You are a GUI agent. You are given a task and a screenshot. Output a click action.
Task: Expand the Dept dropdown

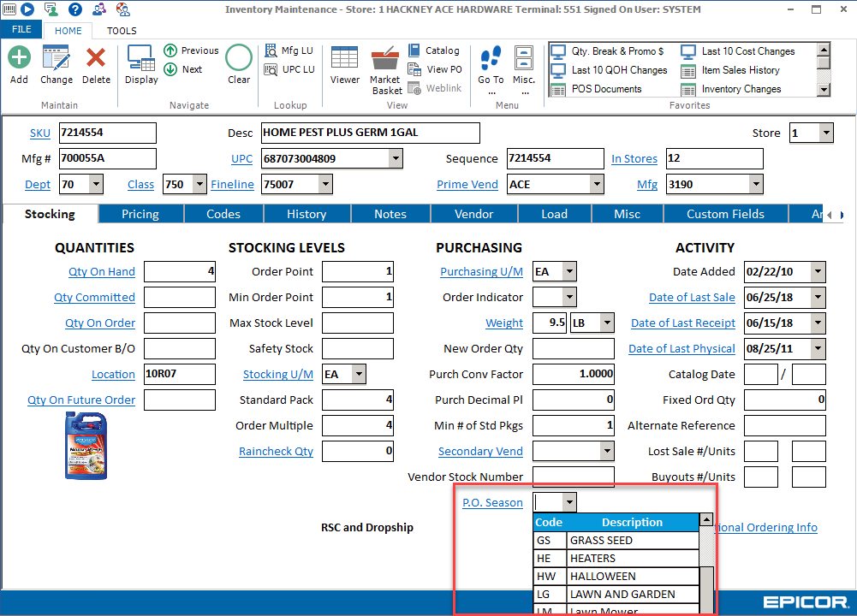(96, 185)
